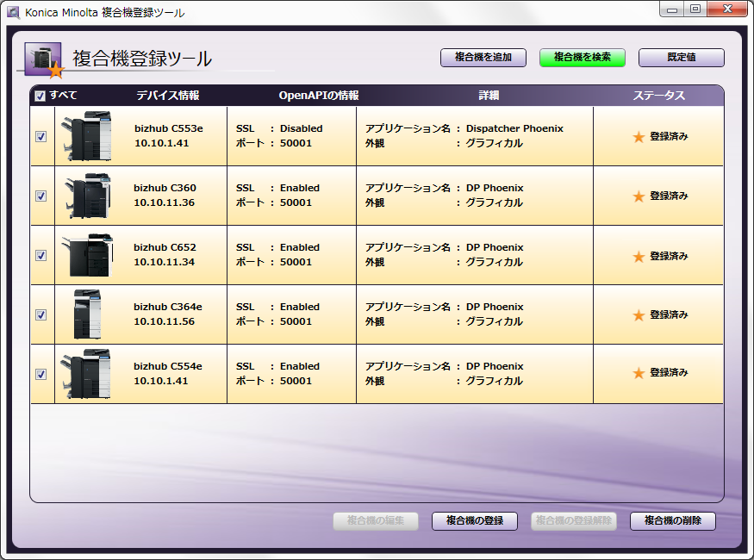Click the greyed 複合機の編集 button
The image size is (754, 560).
(376, 520)
